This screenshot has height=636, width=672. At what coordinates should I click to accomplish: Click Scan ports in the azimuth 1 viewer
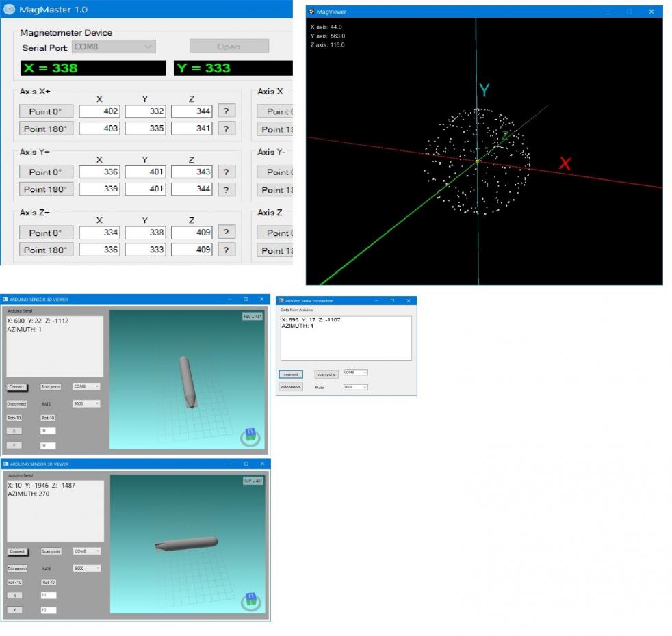[50, 386]
